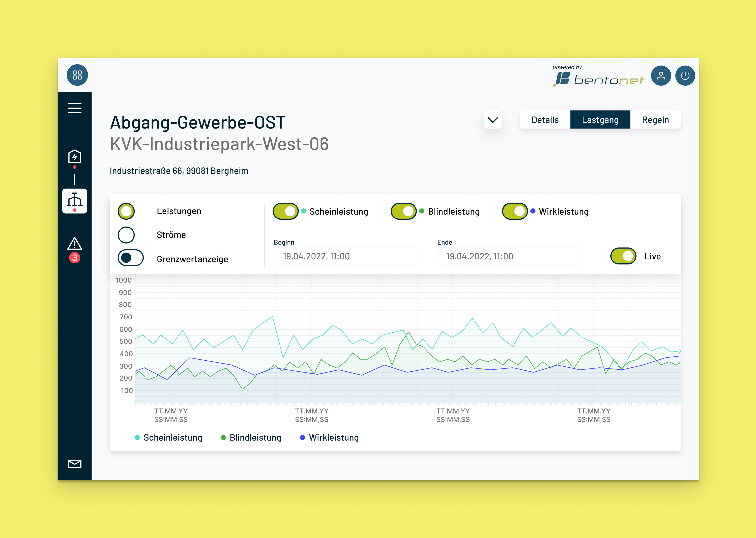Click the user profile icon
756x538 pixels.
point(661,75)
